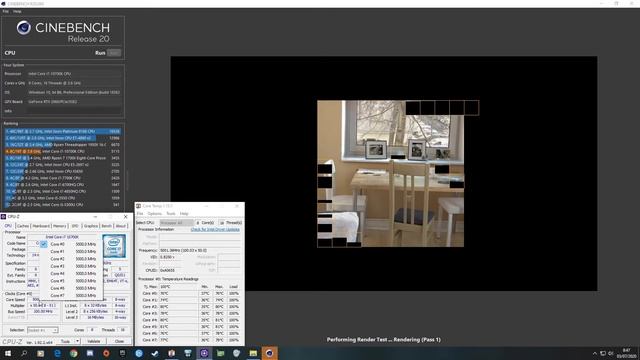The image size is (640, 360).
Task: Launch Microsoft Edge from the taskbar
Action: click(57, 353)
